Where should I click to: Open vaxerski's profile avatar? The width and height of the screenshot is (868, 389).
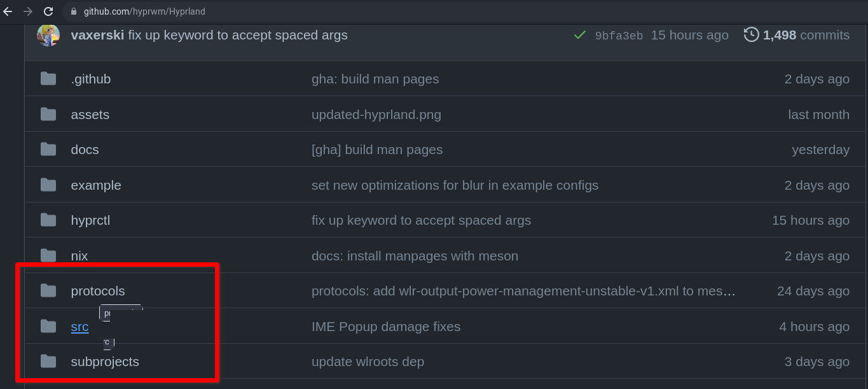pyautogui.click(x=48, y=35)
